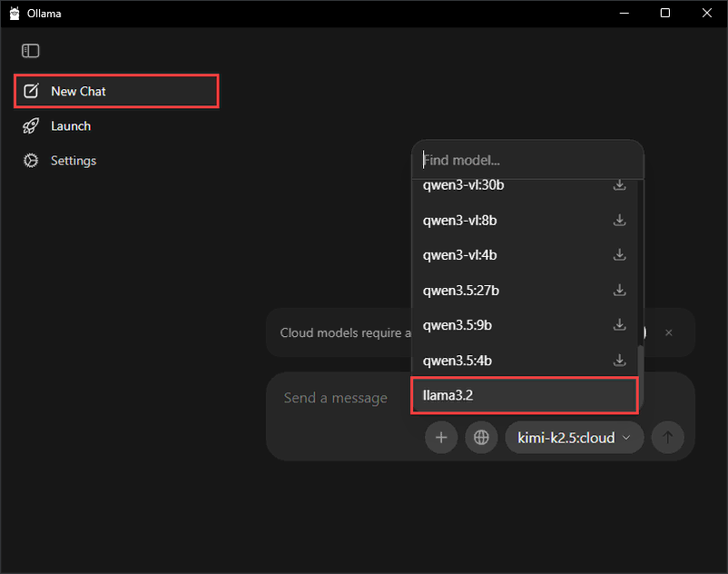Select qwen3-vl:8b from model list
The image size is (728, 574).
[x=525, y=220]
